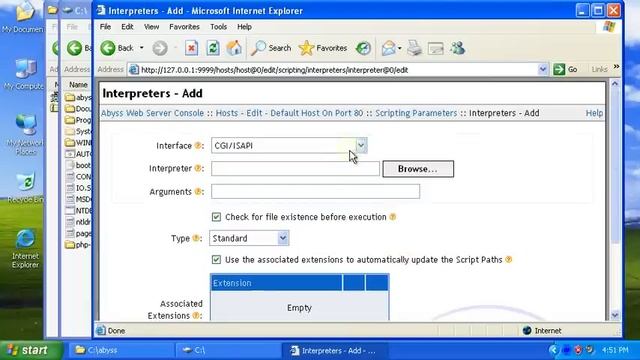Click help icon next to Associated Extensions
The image size is (640, 360).
click(x=196, y=316)
